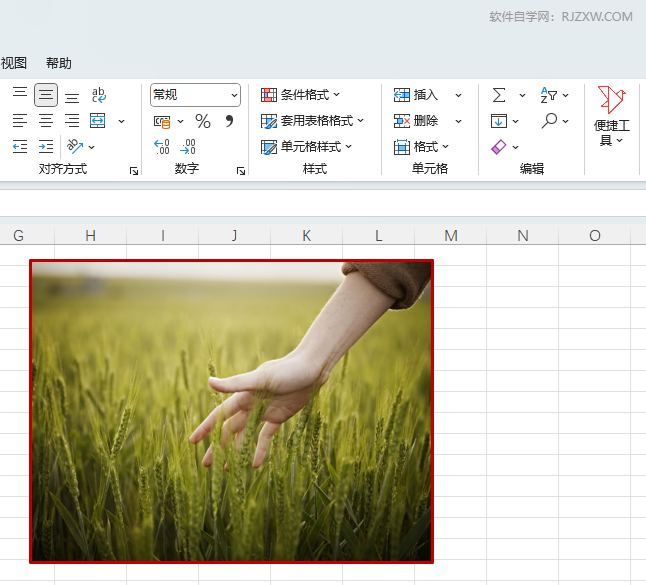Image resolution: width=646 pixels, height=585 pixels.
Task: Expand accounting format dropdown arrow
Action: [180, 121]
